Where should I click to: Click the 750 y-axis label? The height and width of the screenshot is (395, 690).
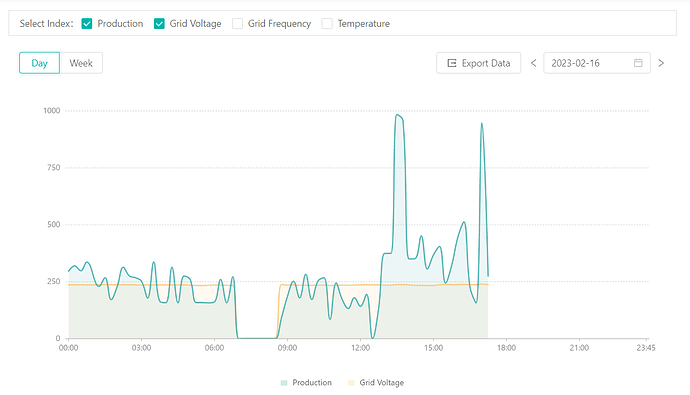pyautogui.click(x=53, y=168)
